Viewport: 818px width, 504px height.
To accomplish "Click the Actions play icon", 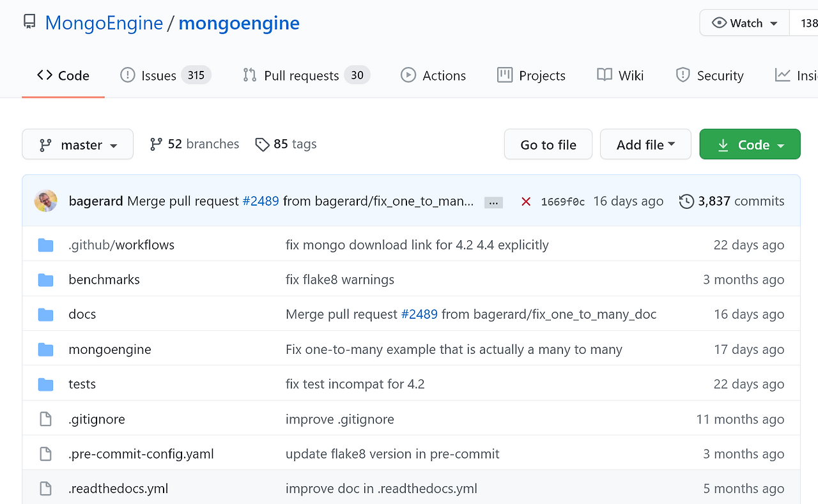I will (x=408, y=75).
